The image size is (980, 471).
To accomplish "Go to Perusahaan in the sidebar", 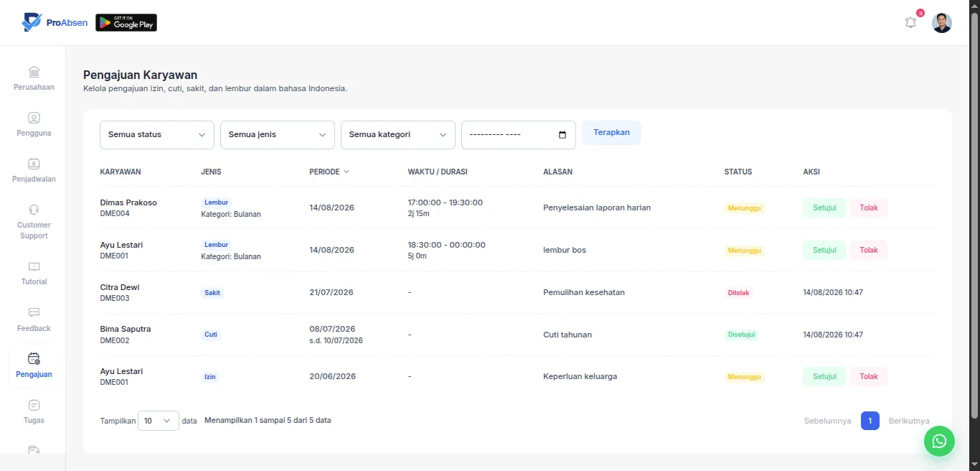I will [34, 79].
